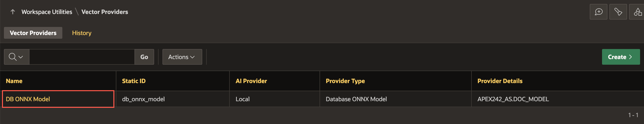Switch to the History tab
Viewport: 644px width, 124px height.
pos(82,33)
